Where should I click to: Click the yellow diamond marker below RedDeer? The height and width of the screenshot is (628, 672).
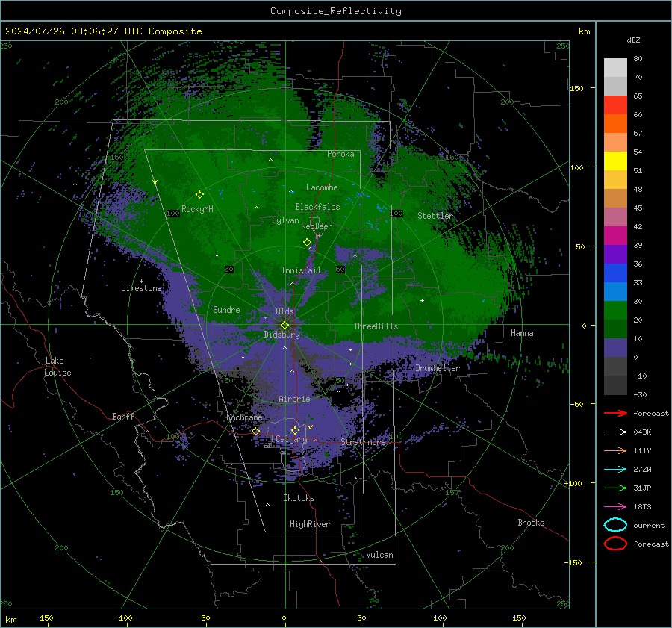pyautogui.click(x=308, y=243)
